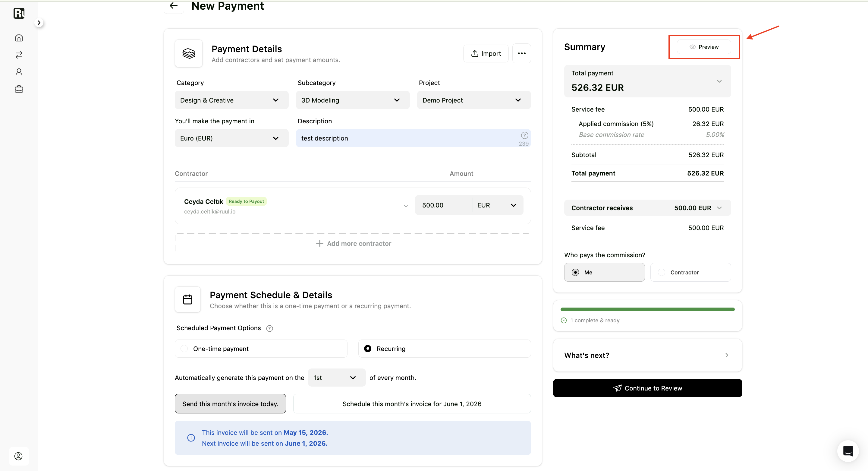Open the briefcase icon in sidebar

pos(19,89)
